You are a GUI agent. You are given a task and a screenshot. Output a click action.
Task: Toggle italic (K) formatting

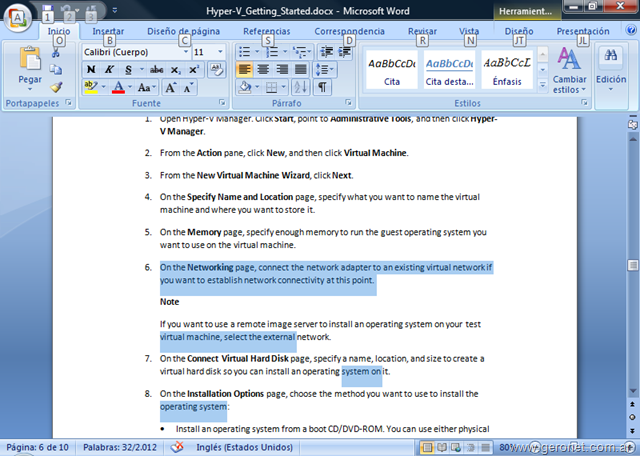109,69
